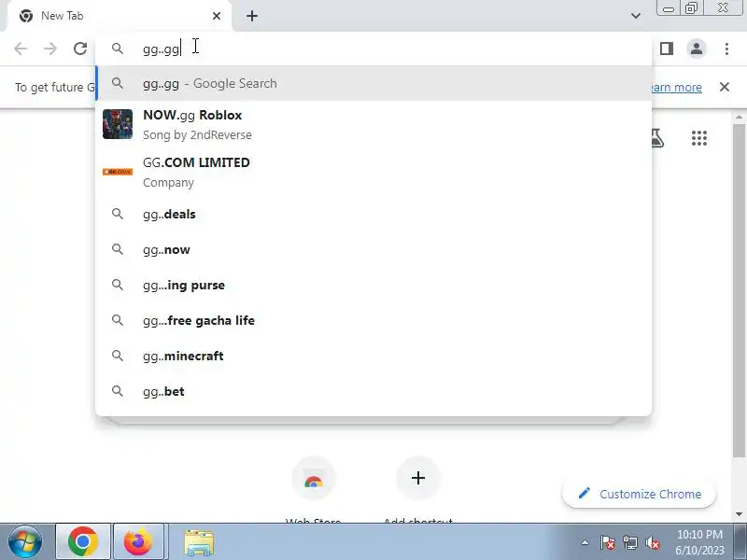747x560 pixels.
Task: Open a new tab with the plus button
Action: coord(252,16)
